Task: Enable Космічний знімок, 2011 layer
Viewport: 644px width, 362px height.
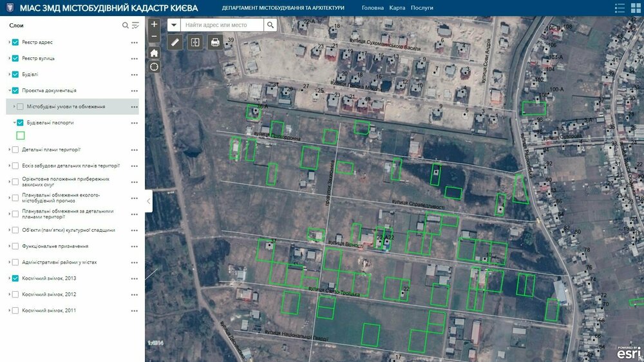Action: pos(15,310)
